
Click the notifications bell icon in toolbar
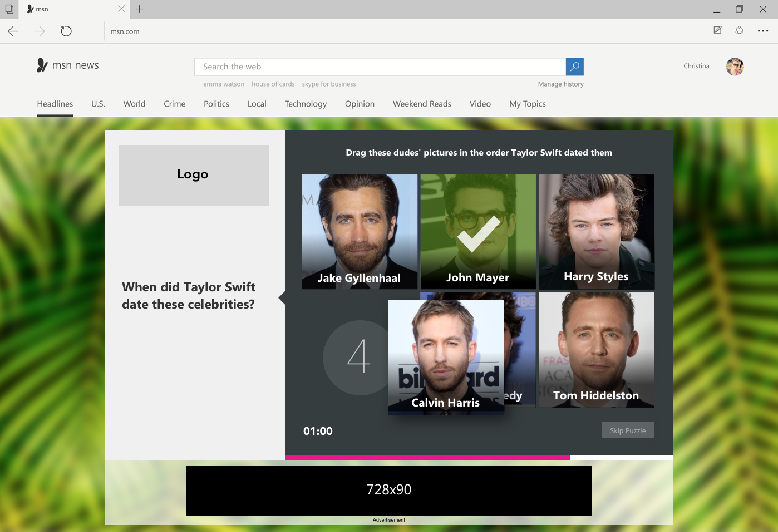(x=739, y=30)
